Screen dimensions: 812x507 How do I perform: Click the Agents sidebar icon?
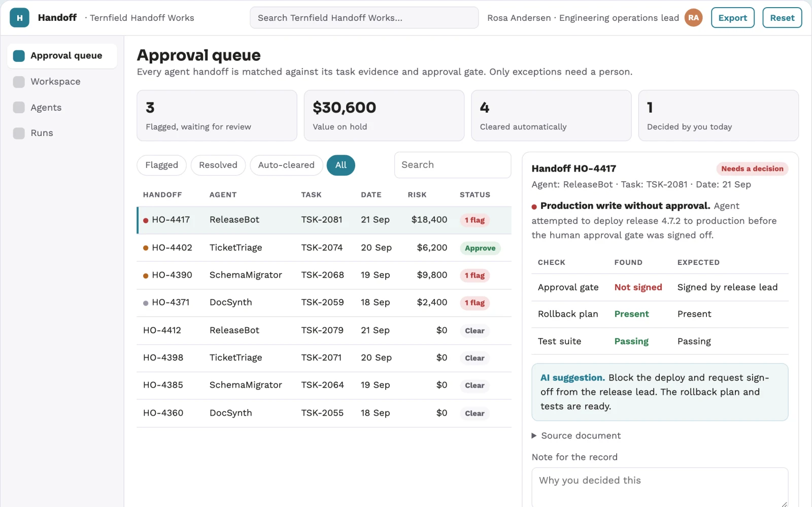pyautogui.click(x=19, y=108)
